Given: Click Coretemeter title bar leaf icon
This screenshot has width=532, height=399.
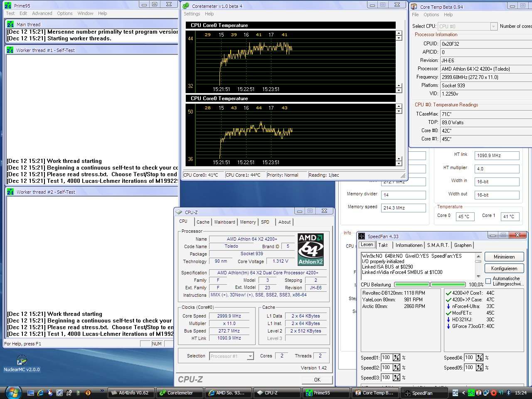Looking at the screenshot, I should pos(186,6).
